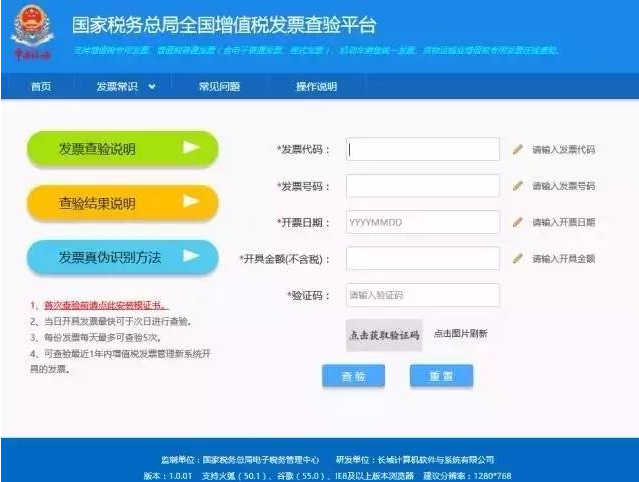Image resolution: width=639 pixels, height=482 pixels.
Task: Click the 请输入发票代码 hint text
Action: click(x=564, y=150)
